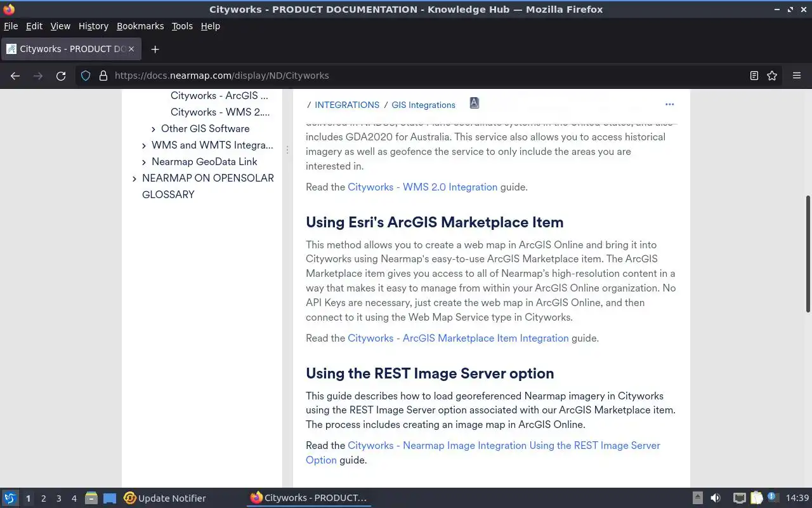Click the Firefox reload page icon

coord(61,76)
